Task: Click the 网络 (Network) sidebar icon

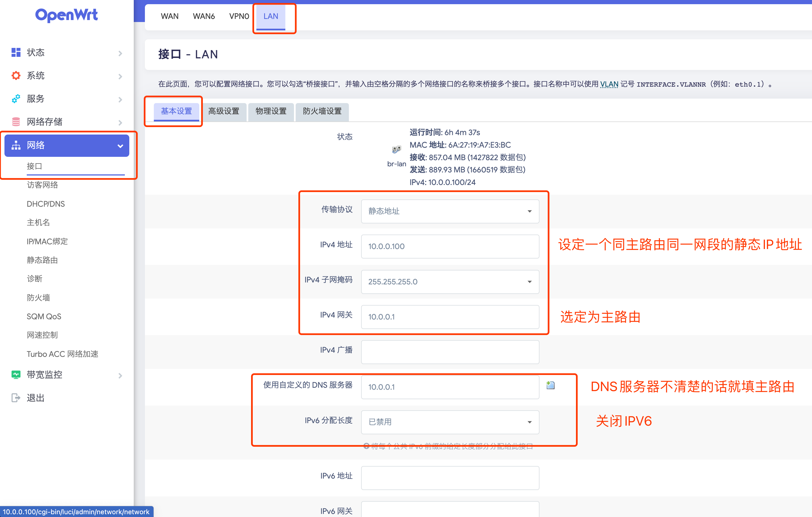Action: tap(16, 145)
